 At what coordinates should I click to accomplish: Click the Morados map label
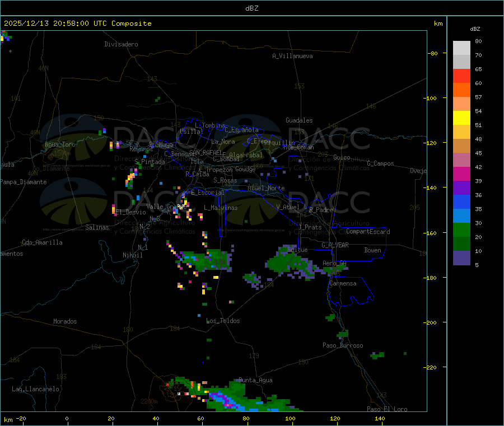(x=66, y=321)
